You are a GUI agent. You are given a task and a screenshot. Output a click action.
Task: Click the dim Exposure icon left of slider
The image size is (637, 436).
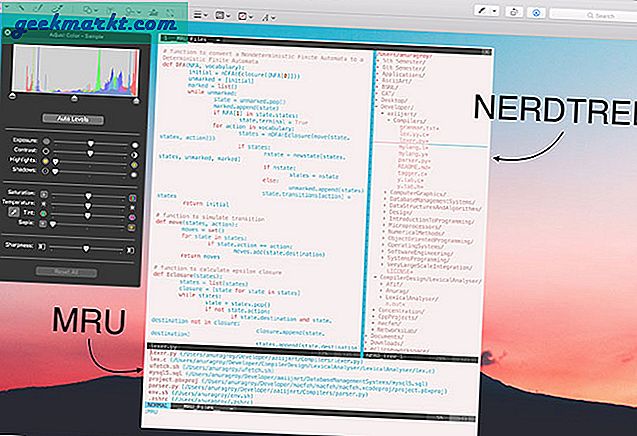coord(46,141)
